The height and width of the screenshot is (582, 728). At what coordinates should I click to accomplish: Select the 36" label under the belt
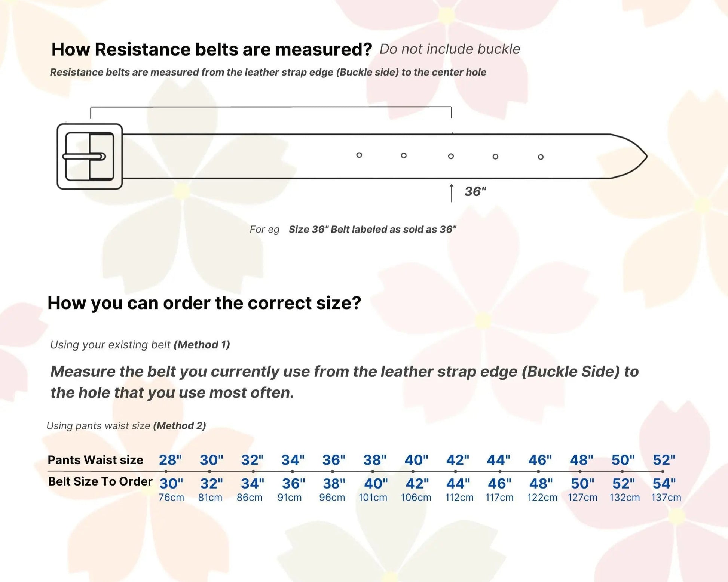[475, 192]
